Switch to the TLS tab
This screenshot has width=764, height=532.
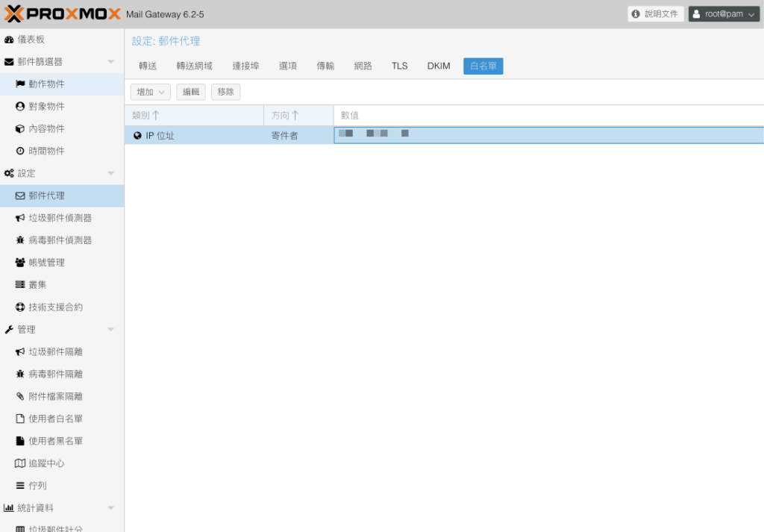click(400, 66)
